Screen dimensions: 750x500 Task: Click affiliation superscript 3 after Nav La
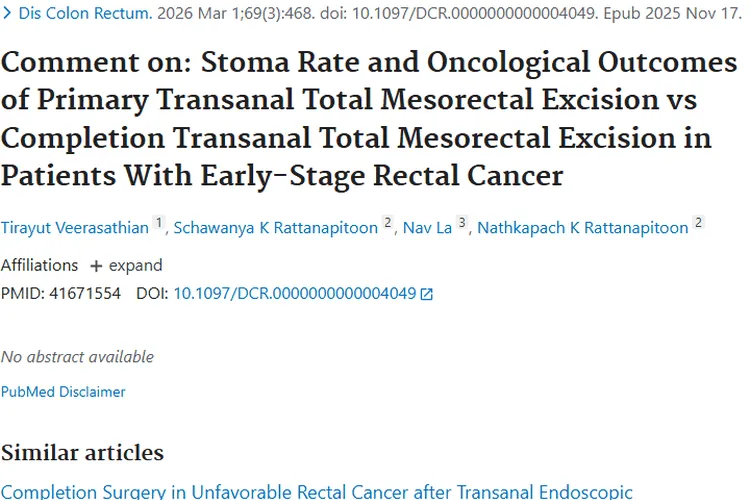[x=461, y=224]
